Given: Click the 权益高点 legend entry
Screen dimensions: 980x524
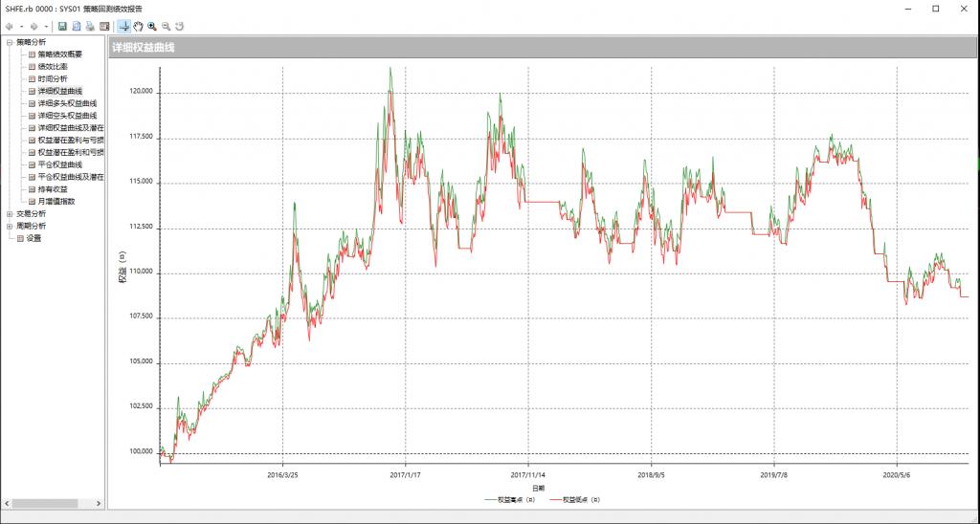Looking at the screenshot, I should tap(511, 500).
